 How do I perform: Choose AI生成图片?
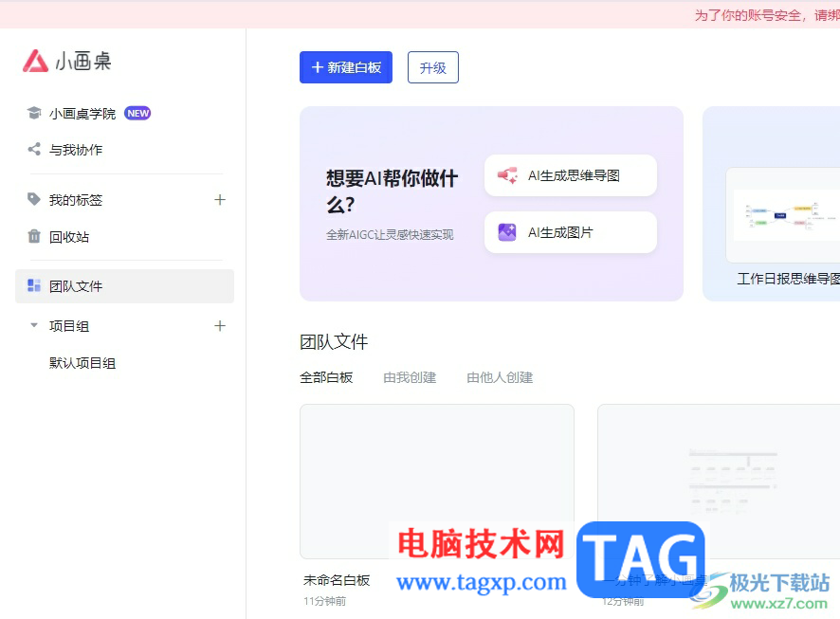click(x=571, y=232)
